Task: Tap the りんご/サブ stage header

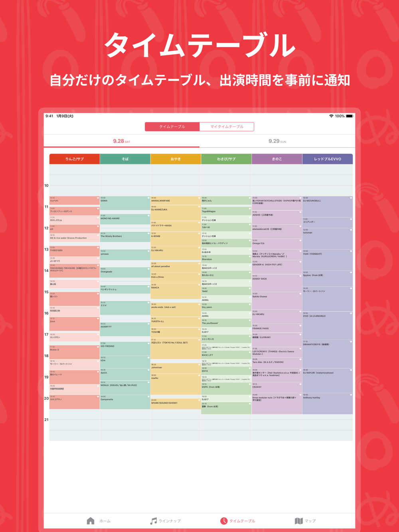Action: [75, 159]
